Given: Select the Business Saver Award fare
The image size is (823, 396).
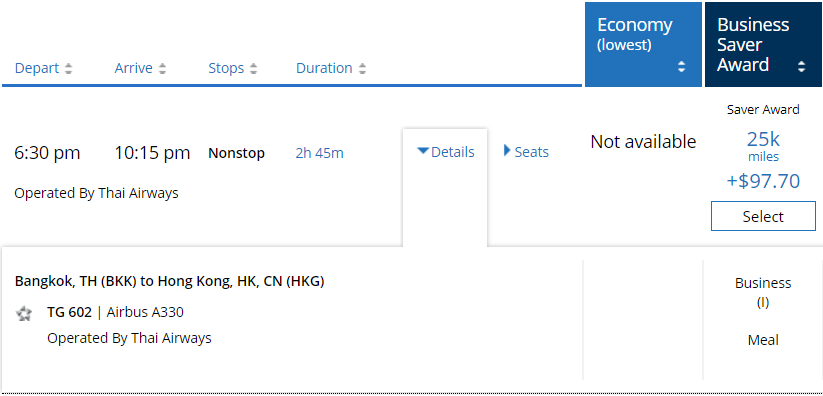Looking at the screenshot, I should (x=763, y=216).
